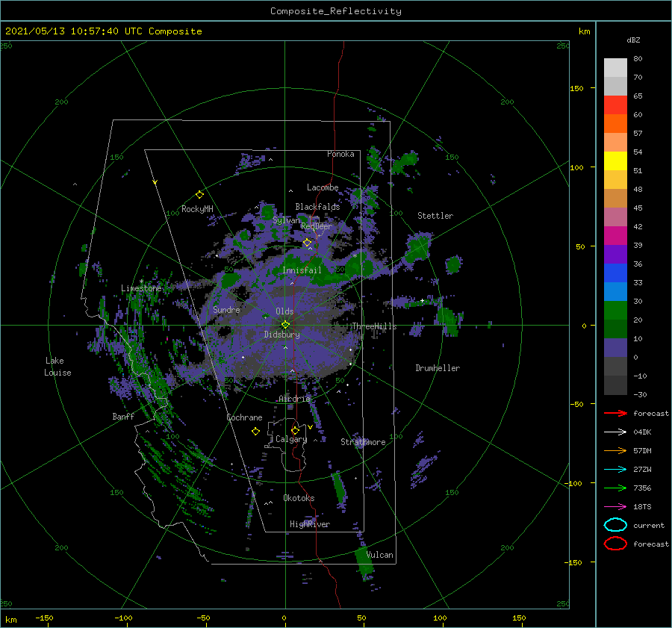The height and width of the screenshot is (628, 672).
Task: Pick the dark green swatch between 20 and 10
Action: coord(615,329)
